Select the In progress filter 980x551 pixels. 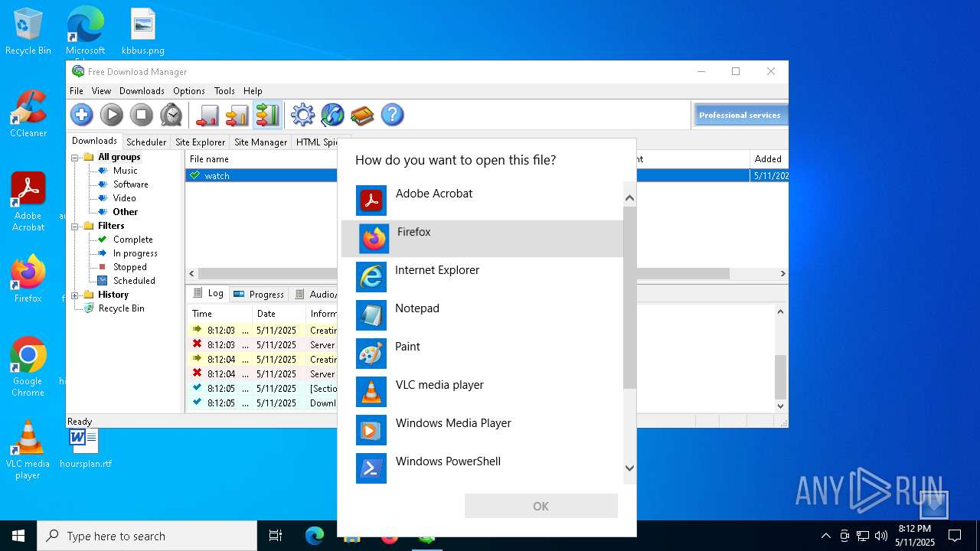click(135, 253)
